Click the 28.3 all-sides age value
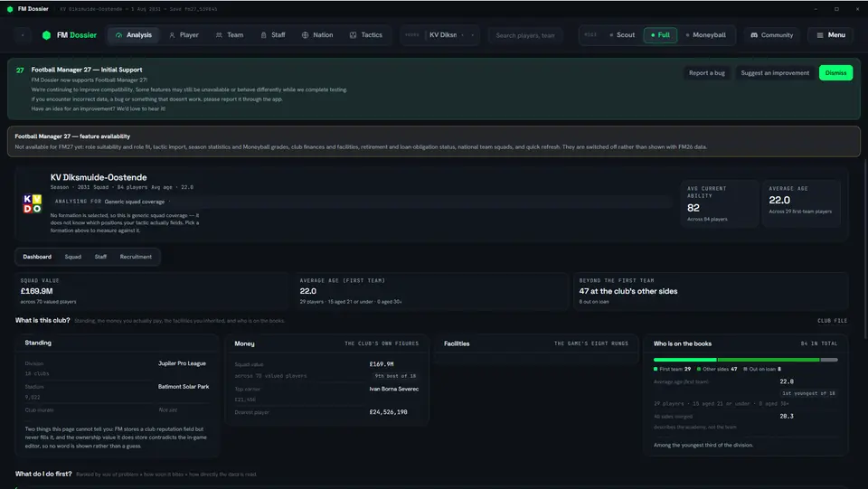 [x=786, y=416]
